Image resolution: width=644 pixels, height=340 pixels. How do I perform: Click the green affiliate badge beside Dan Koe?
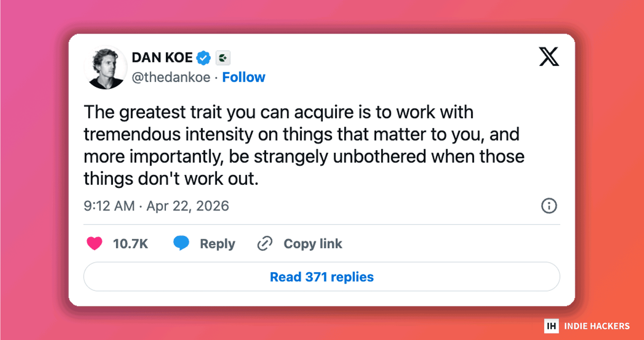[x=223, y=58]
